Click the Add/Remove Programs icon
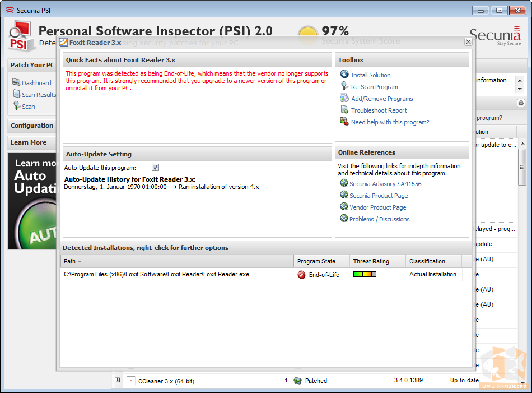 coord(344,98)
